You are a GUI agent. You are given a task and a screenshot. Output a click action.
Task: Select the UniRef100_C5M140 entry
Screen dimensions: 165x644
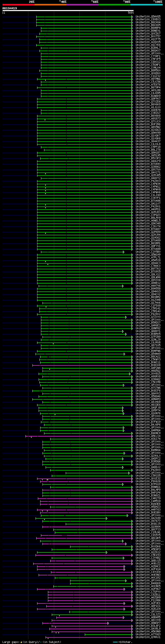(x=148, y=311)
